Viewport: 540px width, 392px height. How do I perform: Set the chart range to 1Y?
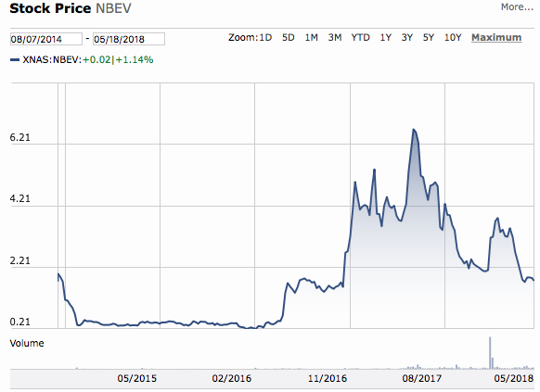coord(386,37)
